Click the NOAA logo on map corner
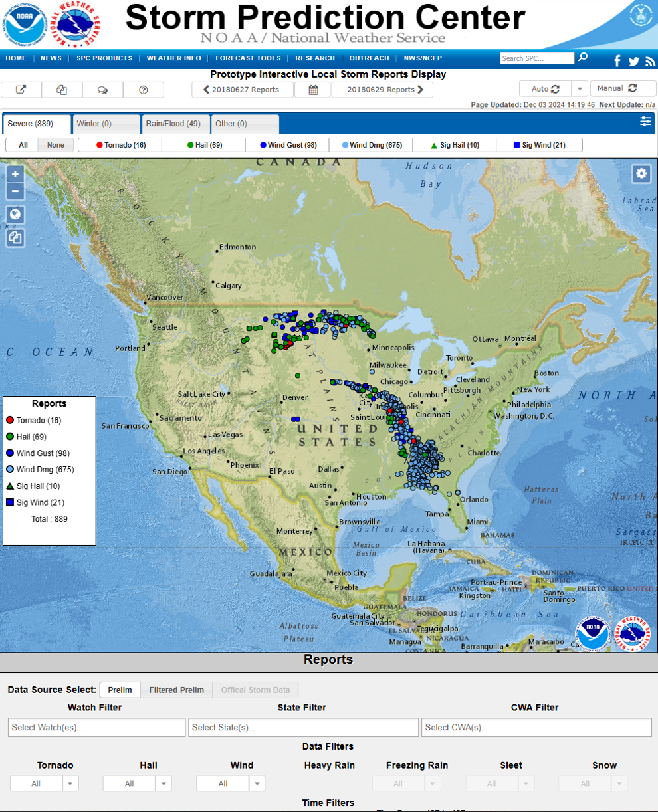This screenshot has height=812, width=658. pos(592,634)
